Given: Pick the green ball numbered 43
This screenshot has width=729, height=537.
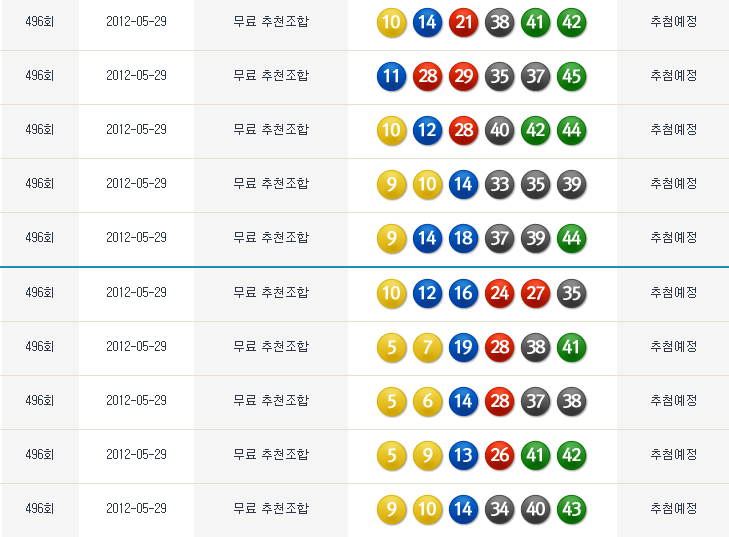Looking at the screenshot, I should 571,509.
